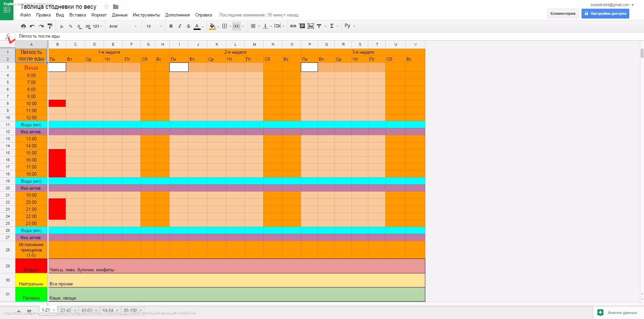Expand the Merge cells options arrow
Image resolution: width=644 pixels, height=319 pixels.
click(x=243, y=26)
